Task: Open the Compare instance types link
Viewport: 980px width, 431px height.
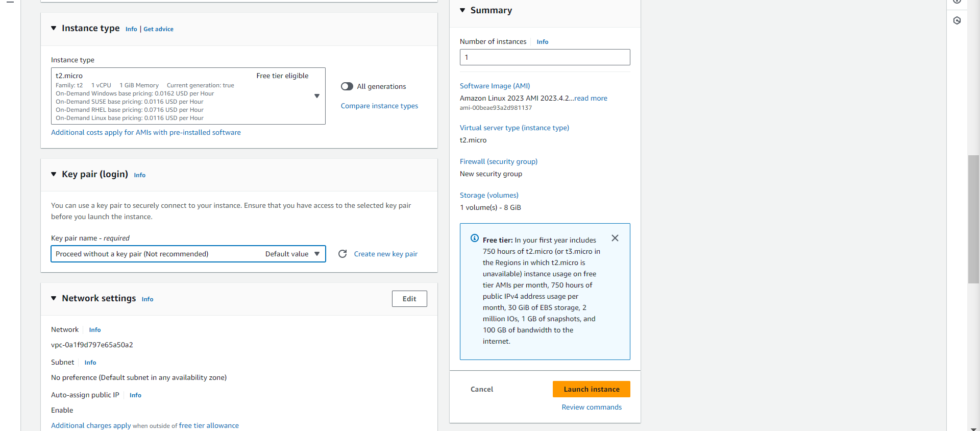Action: (x=379, y=106)
